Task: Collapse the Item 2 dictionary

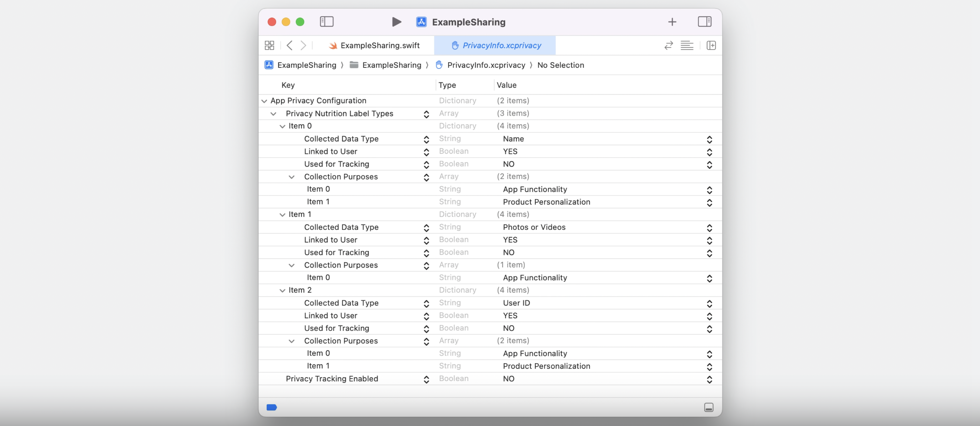Action: pyautogui.click(x=282, y=290)
